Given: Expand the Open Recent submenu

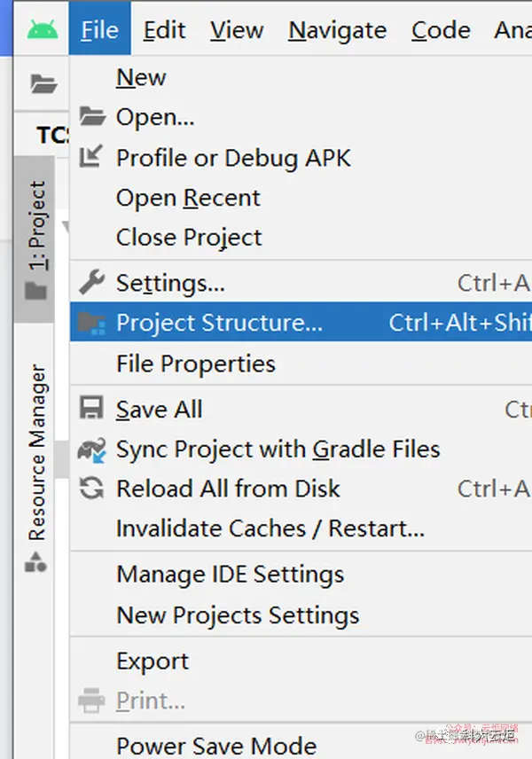Looking at the screenshot, I should click(188, 198).
